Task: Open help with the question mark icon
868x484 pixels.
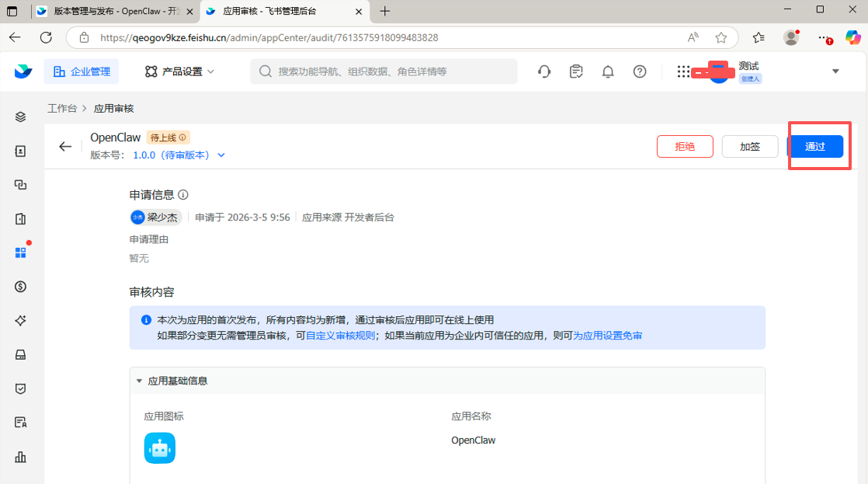Action: click(639, 71)
